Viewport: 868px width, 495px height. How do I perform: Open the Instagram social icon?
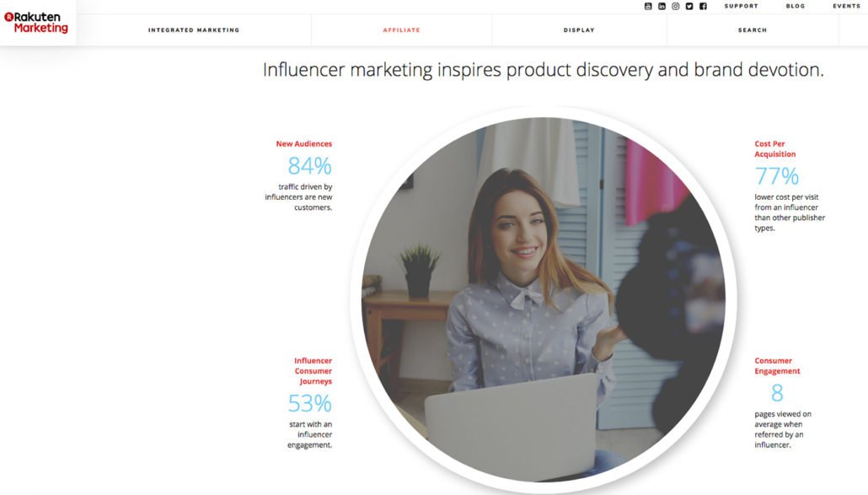click(x=675, y=6)
